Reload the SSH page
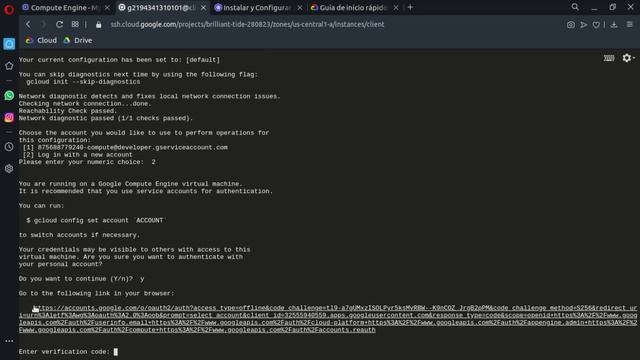 [x=60, y=24]
